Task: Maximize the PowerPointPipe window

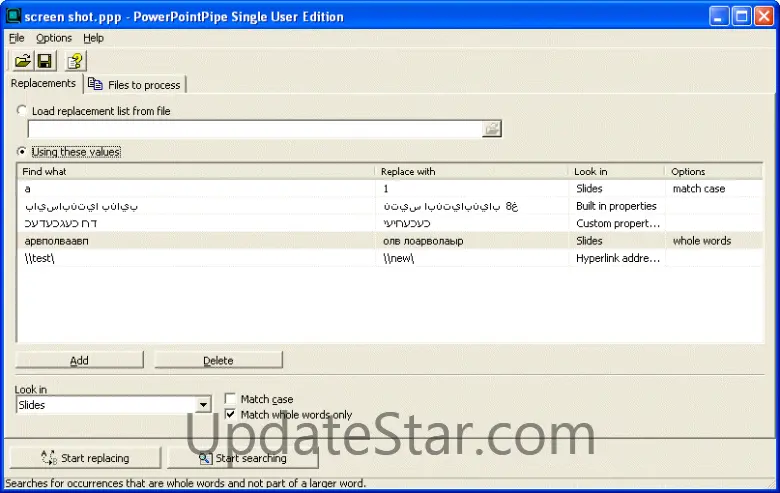Action: (x=741, y=16)
